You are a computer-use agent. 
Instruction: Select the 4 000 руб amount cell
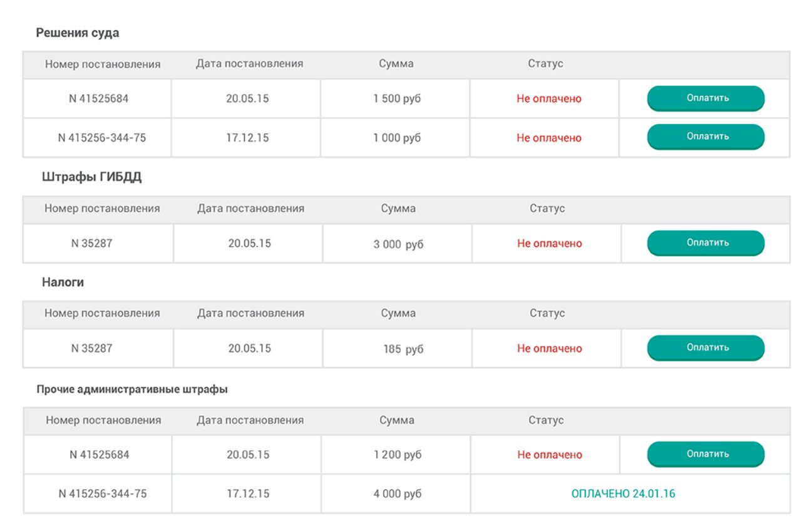pyautogui.click(x=397, y=493)
